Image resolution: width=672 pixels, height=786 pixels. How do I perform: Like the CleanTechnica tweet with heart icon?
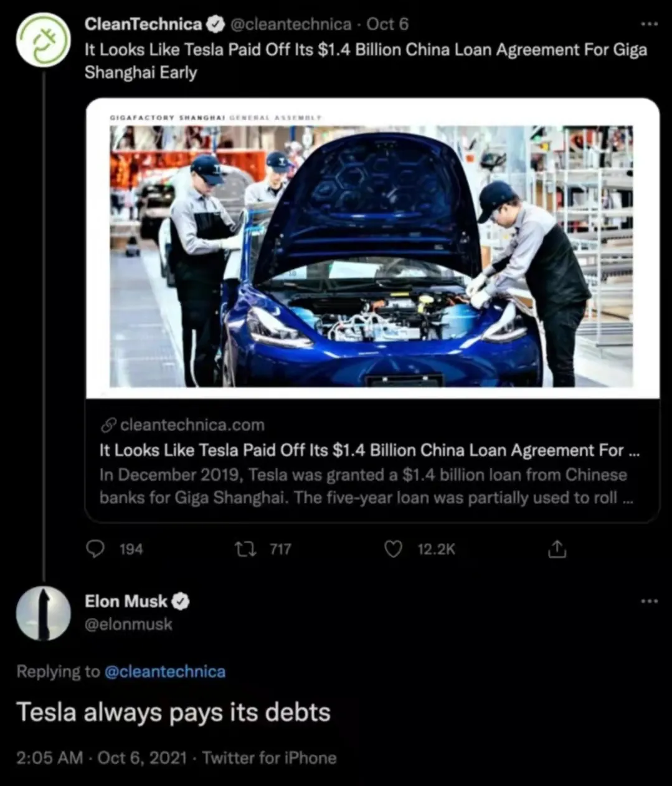coord(393,549)
